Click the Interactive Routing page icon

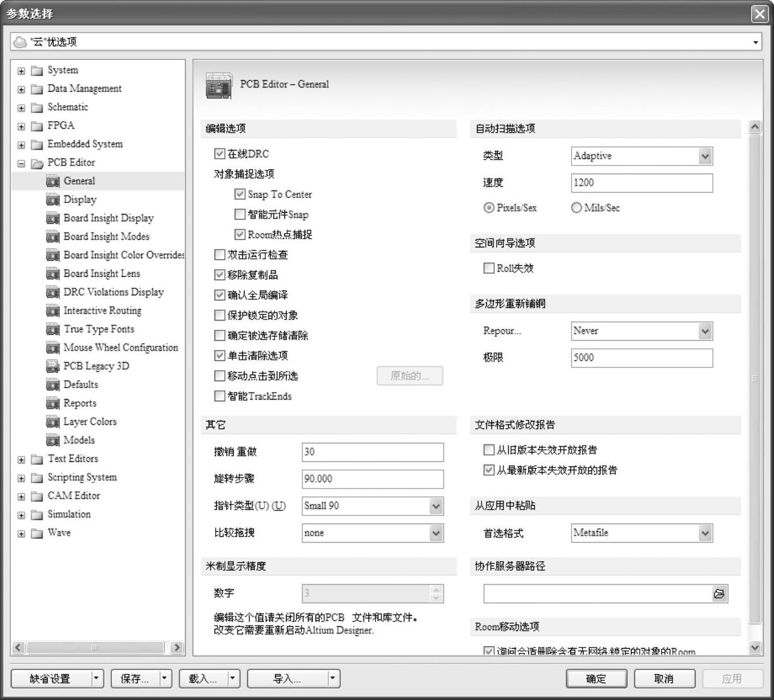point(52,311)
